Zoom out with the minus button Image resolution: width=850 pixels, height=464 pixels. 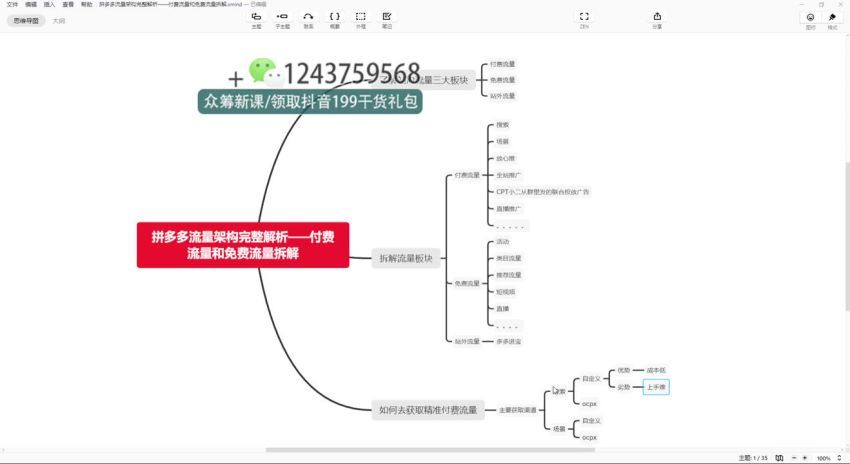click(794, 458)
